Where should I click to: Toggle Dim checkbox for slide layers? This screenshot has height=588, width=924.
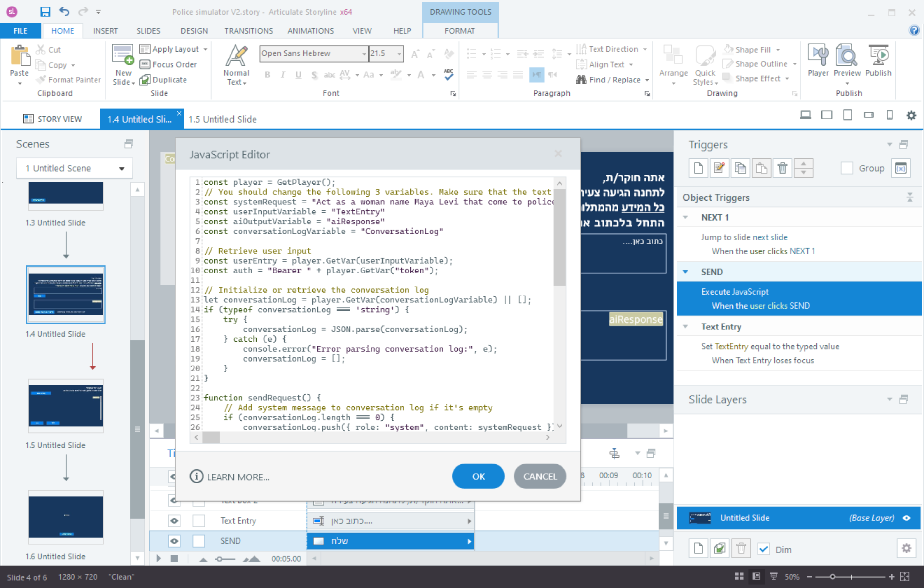pyautogui.click(x=763, y=549)
